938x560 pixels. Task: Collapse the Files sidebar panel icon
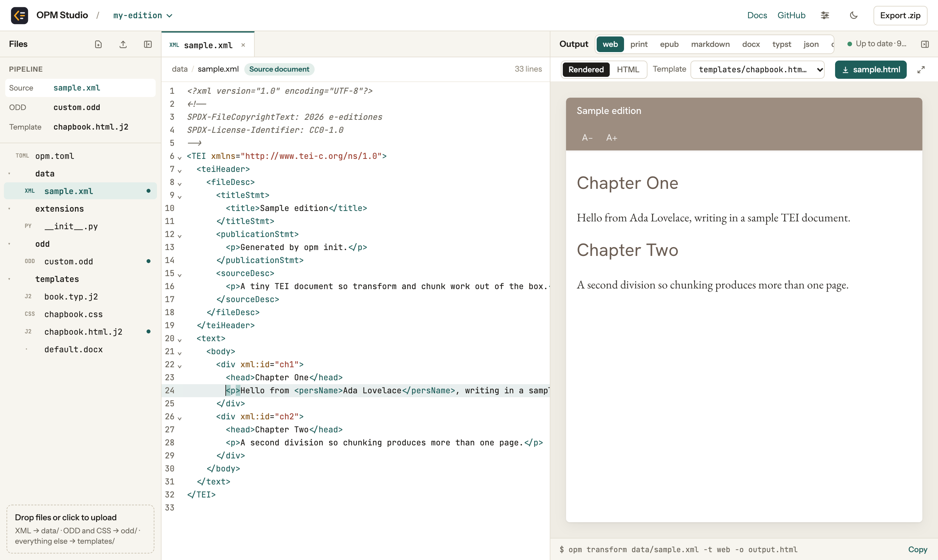point(148,44)
